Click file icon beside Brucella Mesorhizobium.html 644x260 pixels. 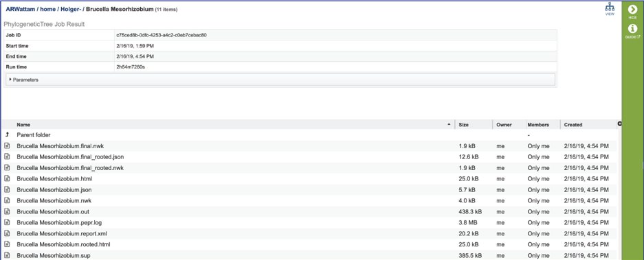tap(7, 179)
